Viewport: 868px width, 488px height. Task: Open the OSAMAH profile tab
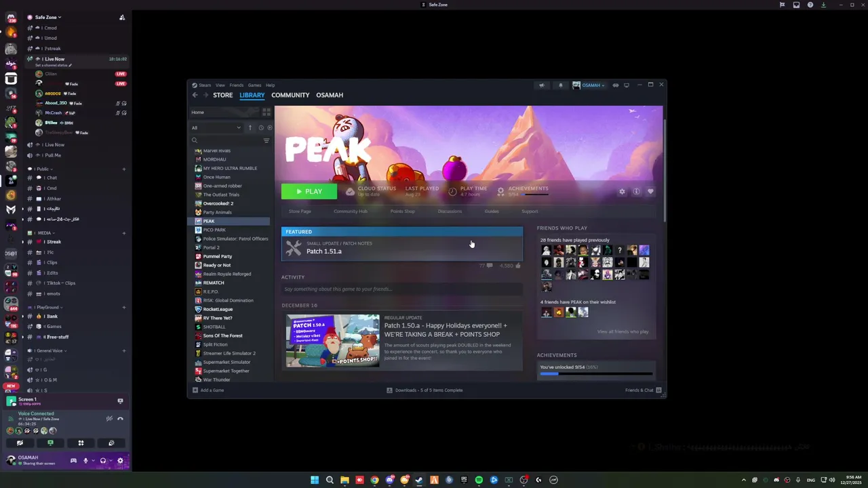[330, 95]
